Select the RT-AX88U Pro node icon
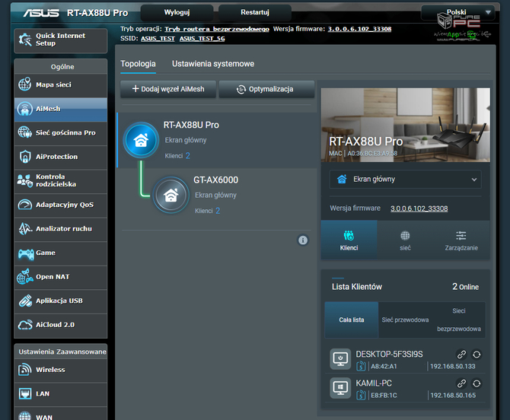 141,140
